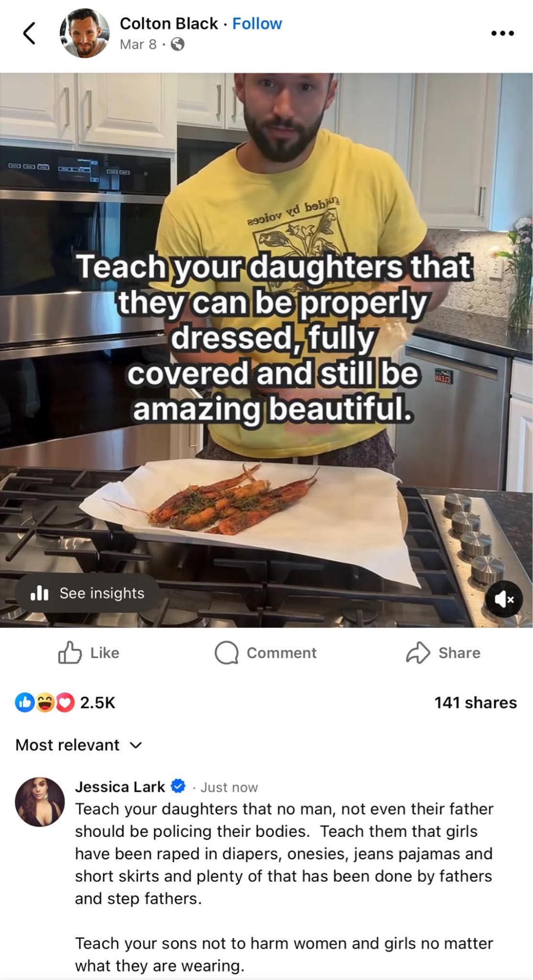Click the Share arrow icon
Image resolution: width=533 pixels, height=980 pixels.
[x=418, y=653]
